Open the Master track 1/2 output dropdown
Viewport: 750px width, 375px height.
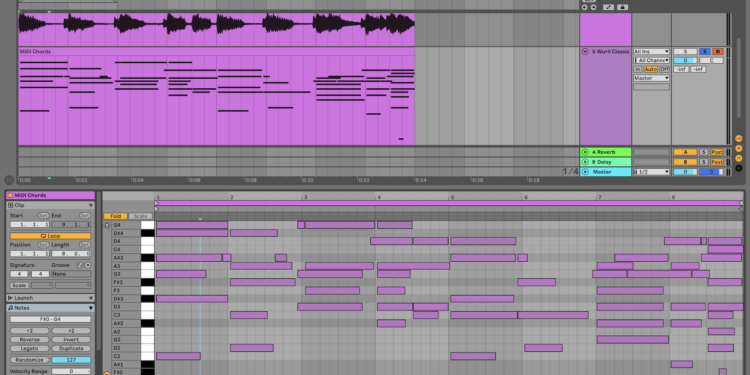coord(651,172)
